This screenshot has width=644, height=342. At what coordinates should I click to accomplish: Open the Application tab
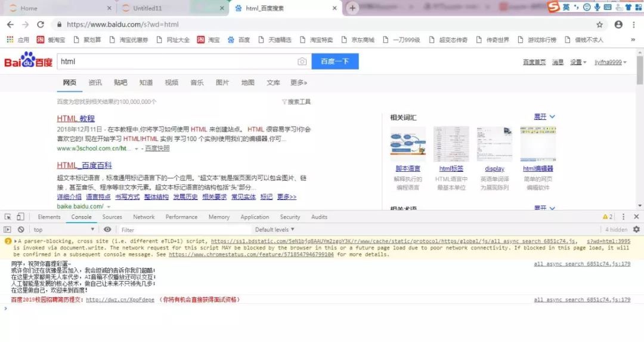click(x=255, y=217)
